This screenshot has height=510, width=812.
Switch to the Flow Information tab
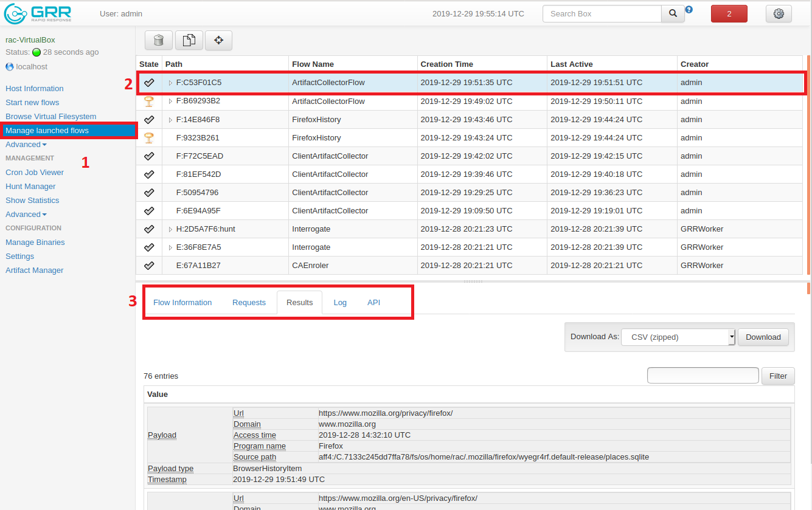pos(182,302)
